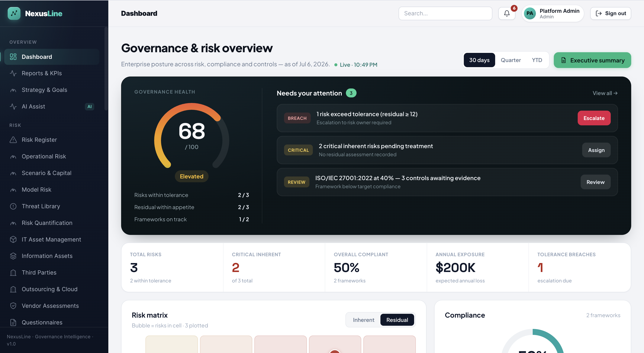Click the Residual within appetite row
This screenshot has height=353, width=644.
pyautogui.click(x=191, y=207)
